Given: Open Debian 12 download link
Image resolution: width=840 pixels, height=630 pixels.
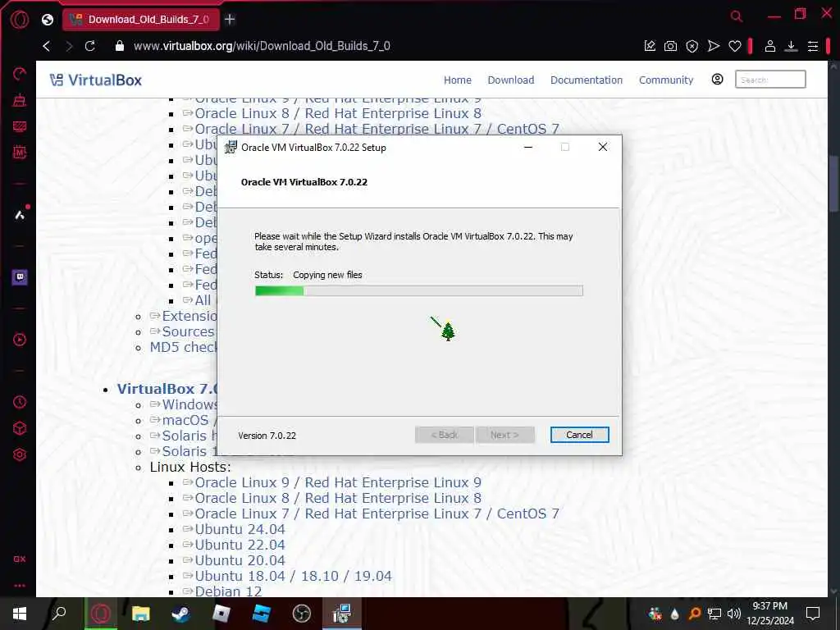Looking at the screenshot, I should pos(228,591).
